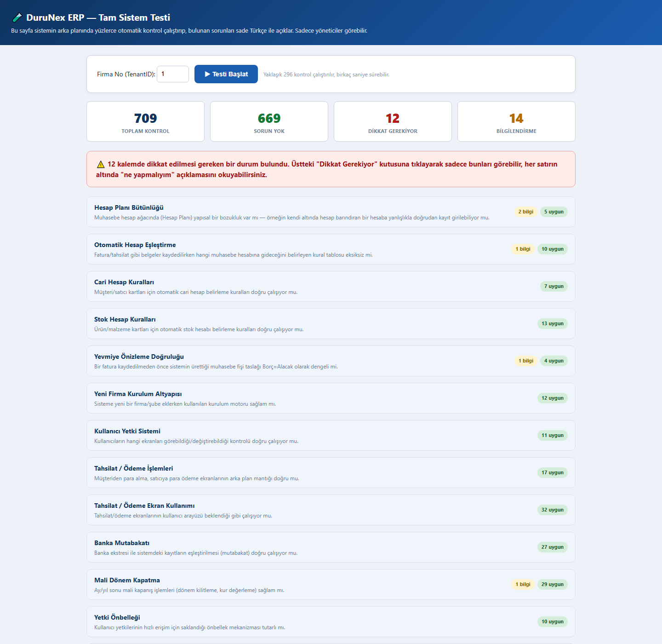This screenshot has height=644, width=662.
Task: Click the "32 uygun" badge on Ekran Kullanımı row
Action: click(x=553, y=510)
